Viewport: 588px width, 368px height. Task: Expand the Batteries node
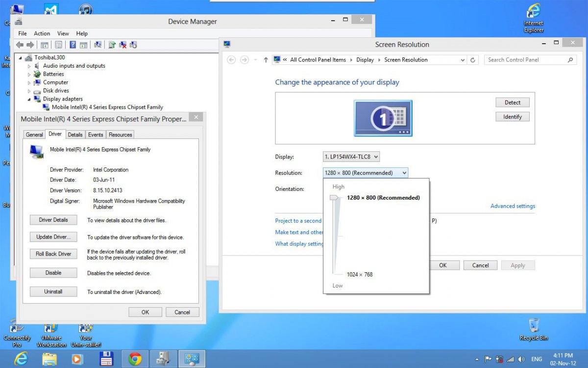(x=29, y=74)
